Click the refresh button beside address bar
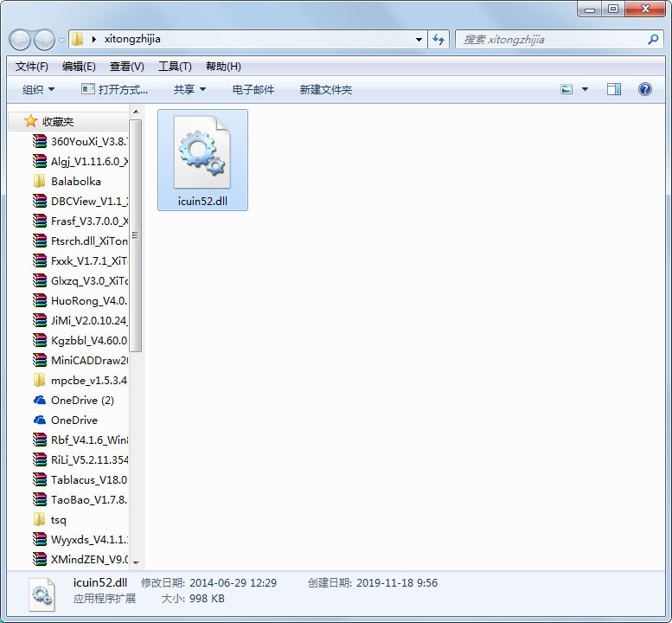Image resolution: width=672 pixels, height=623 pixels. pyautogui.click(x=438, y=39)
